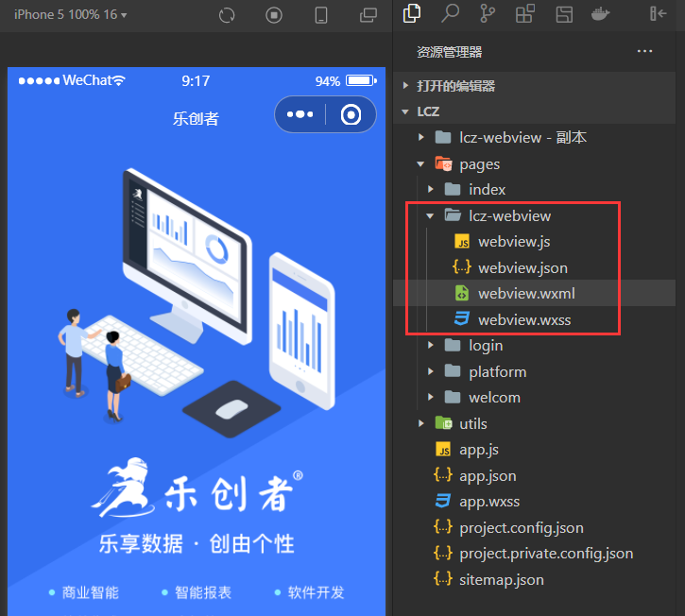Expand the login folder

pos(486,346)
